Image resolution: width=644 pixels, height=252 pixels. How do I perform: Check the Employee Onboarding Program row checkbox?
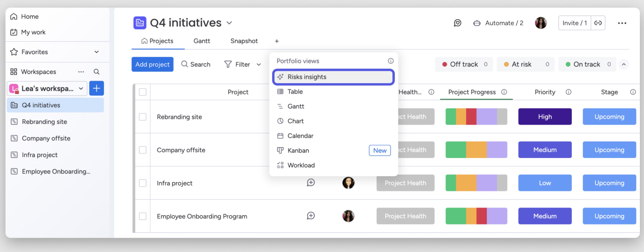143,216
